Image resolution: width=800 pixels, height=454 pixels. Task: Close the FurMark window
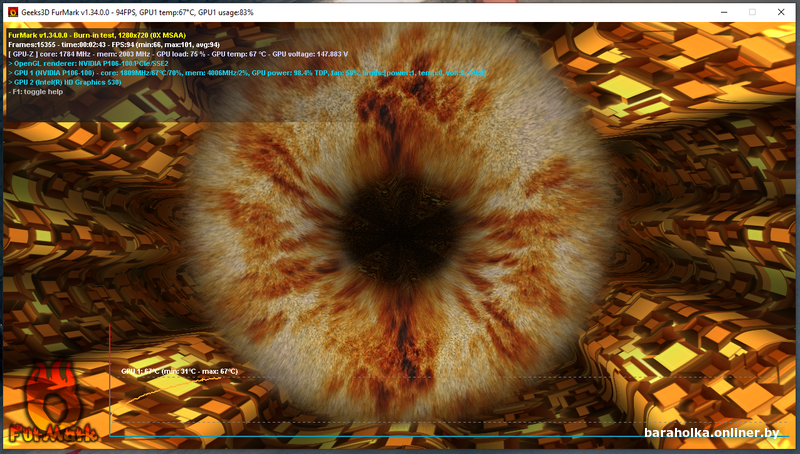pyautogui.click(x=781, y=12)
